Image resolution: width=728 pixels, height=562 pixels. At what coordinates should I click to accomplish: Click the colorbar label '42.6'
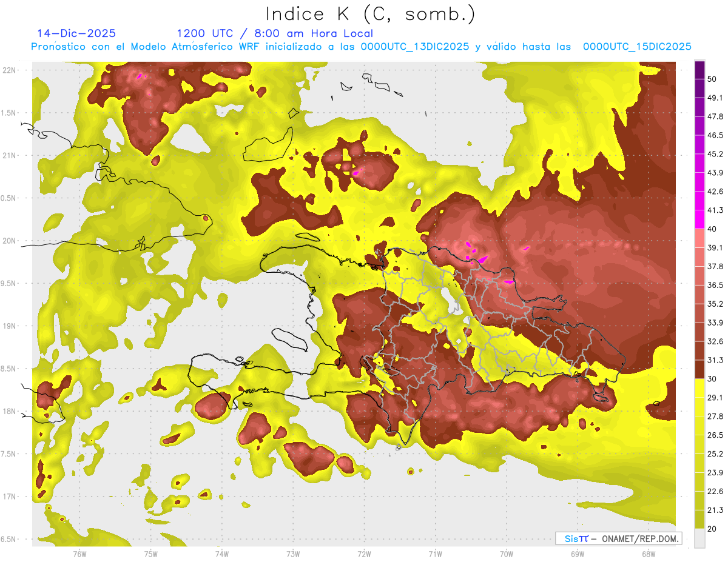715,192
